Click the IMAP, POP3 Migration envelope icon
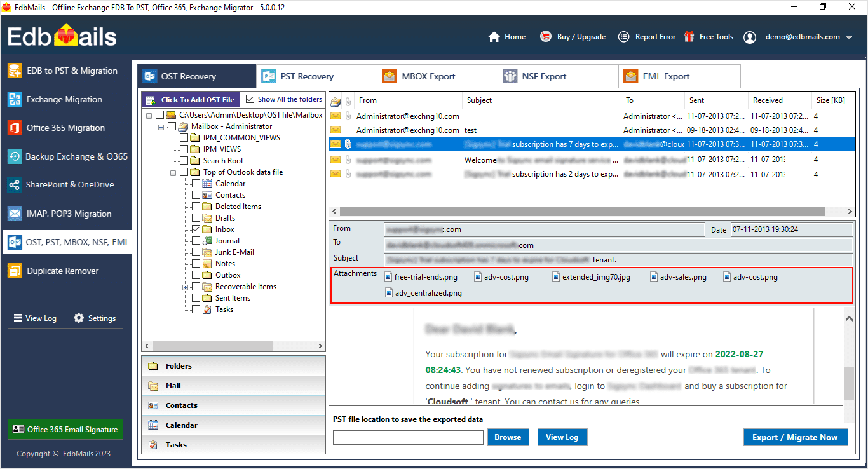This screenshot has width=868, height=469. pyautogui.click(x=15, y=214)
